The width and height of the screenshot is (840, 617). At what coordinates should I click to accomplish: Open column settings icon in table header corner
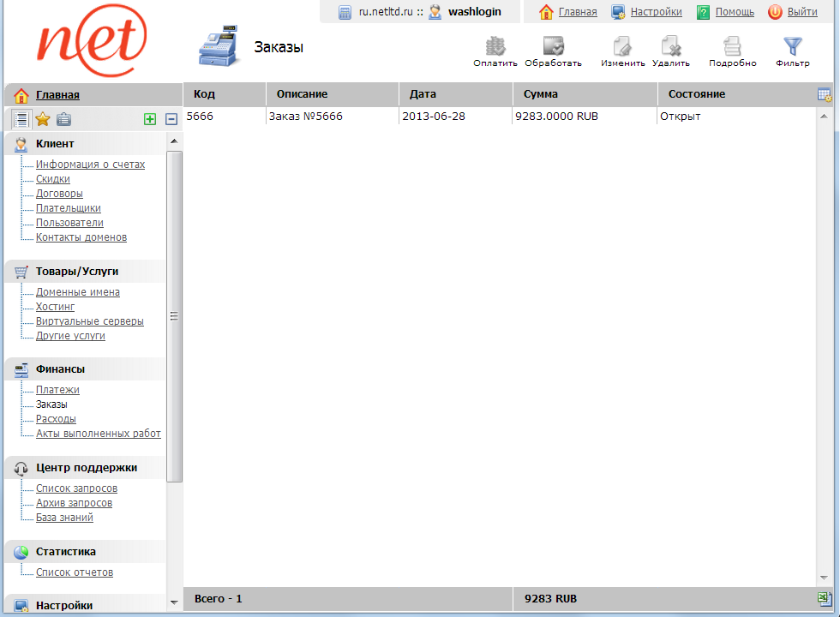point(825,94)
